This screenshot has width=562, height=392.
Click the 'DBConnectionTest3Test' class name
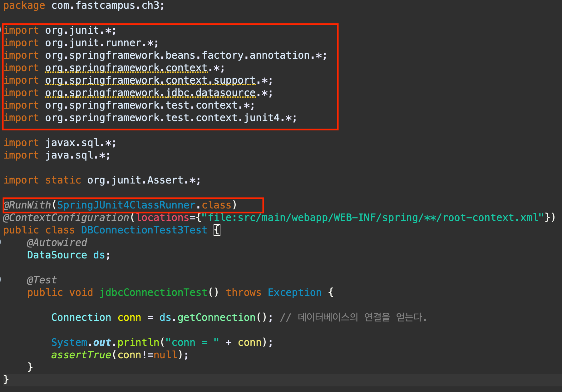pos(144,230)
